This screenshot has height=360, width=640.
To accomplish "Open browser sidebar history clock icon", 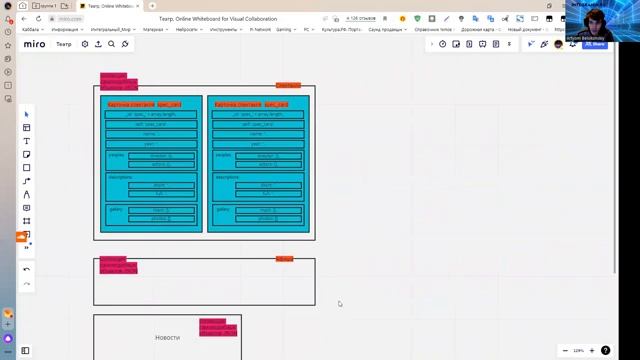I will [x=8, y=32].
